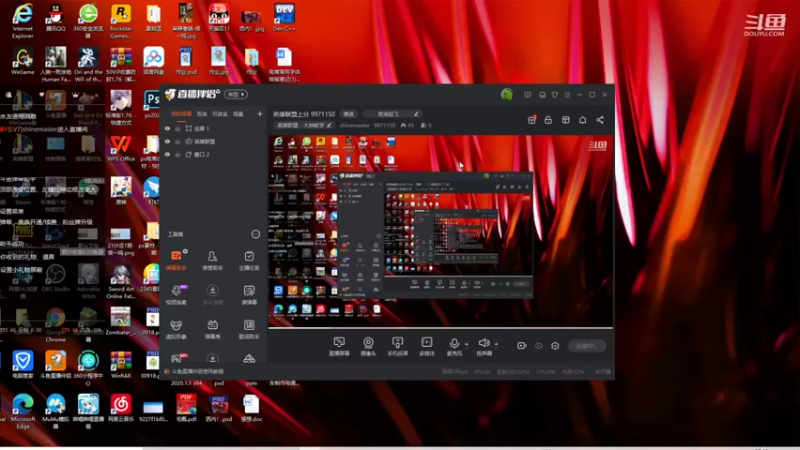The width and height of the screenshot is (800, 450).
Task: Toggle visibility of the 全屏 1 source
Action: tap(167, 129)
